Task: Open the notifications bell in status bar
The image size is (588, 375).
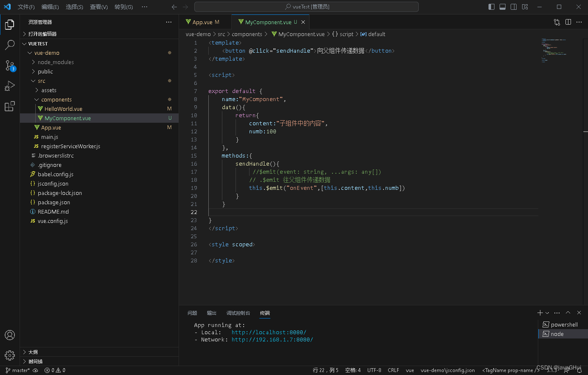Action: click(579, 370)
